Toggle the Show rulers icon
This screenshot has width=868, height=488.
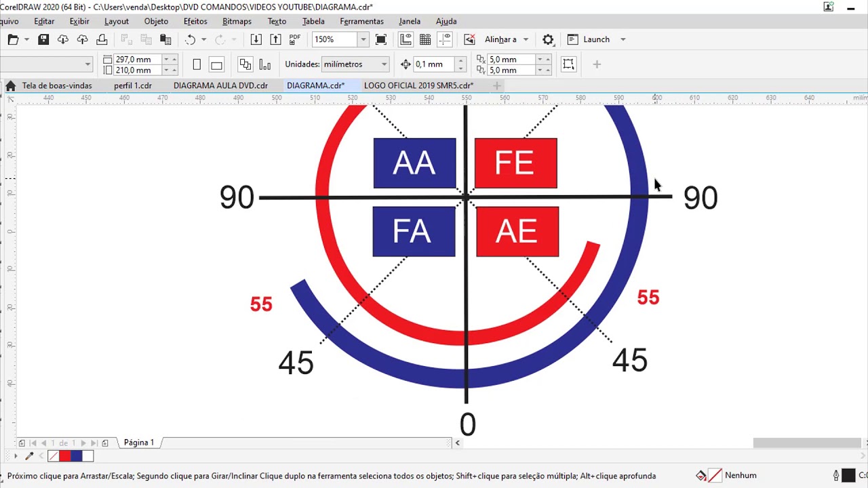click(406, 39)
